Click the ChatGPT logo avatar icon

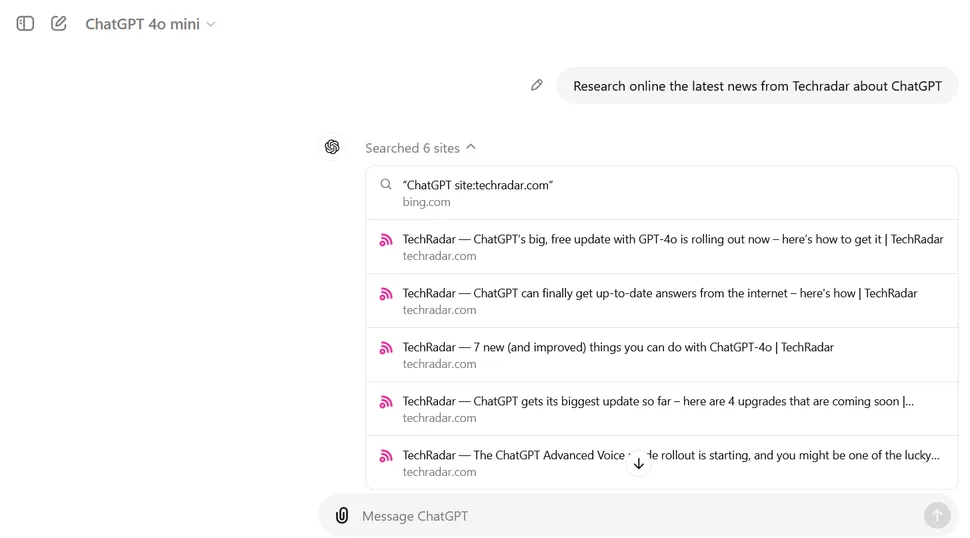(332, 147)
